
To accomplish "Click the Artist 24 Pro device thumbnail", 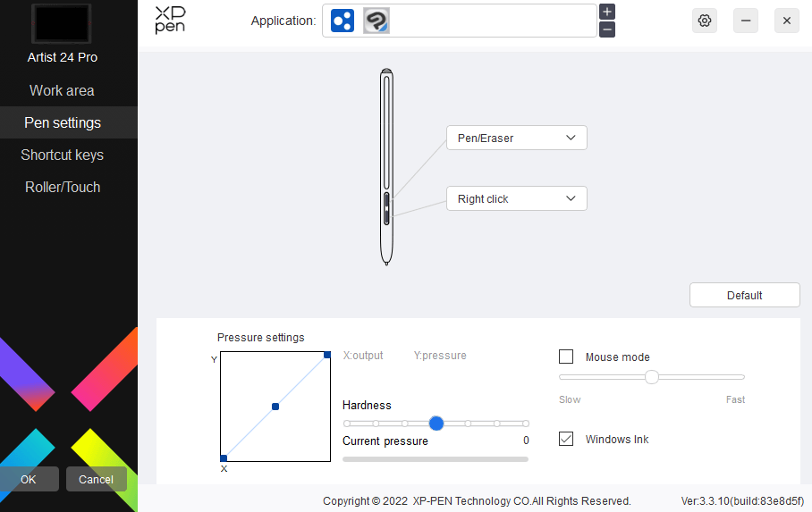I will [62, 24].
